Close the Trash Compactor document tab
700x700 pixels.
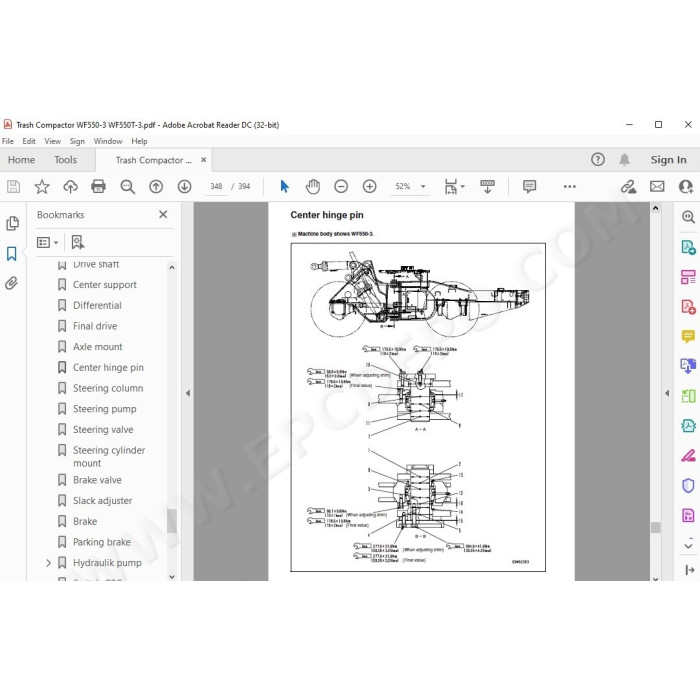pos(204,160)
